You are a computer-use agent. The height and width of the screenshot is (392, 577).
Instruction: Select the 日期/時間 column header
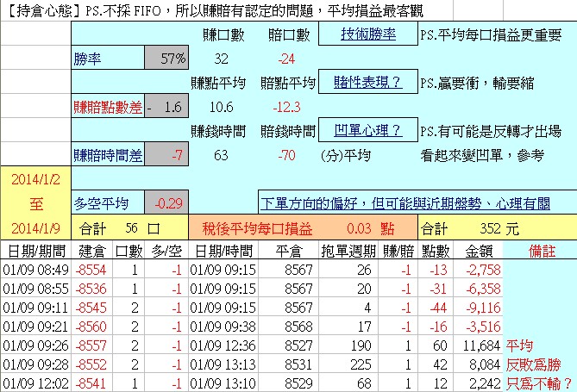pos(223,252)
